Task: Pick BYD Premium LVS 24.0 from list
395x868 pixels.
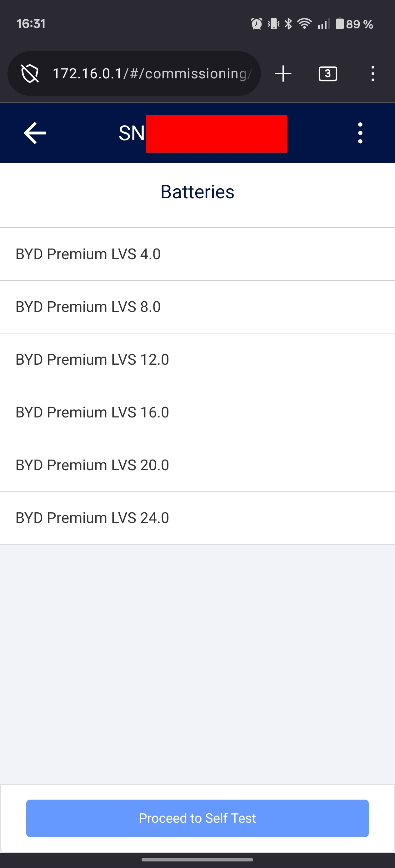Action: pos(197,518)
